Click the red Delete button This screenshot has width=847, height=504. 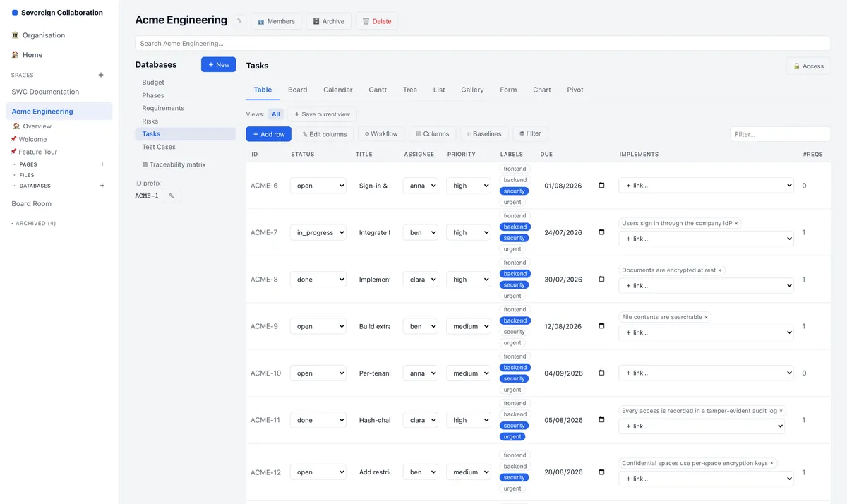tap(377, 21)
